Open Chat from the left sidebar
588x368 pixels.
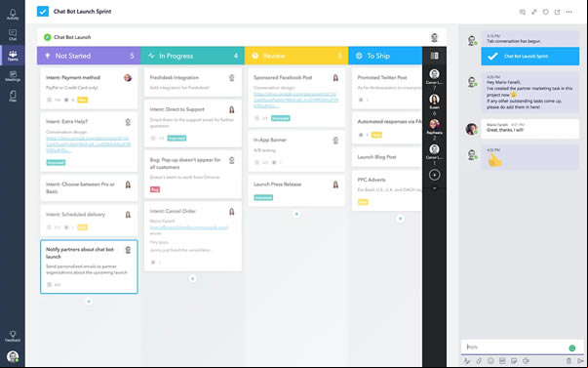(13, 35)
